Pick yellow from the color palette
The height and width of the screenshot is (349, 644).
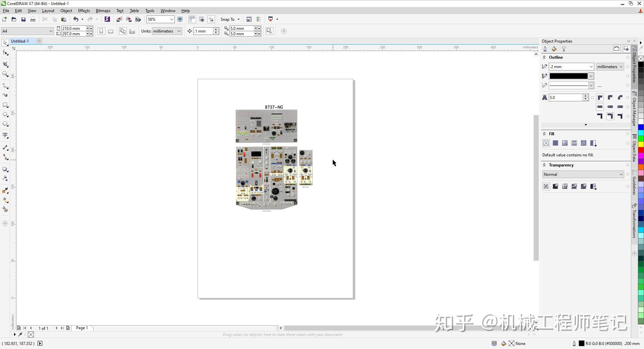[x=641, y=144]
